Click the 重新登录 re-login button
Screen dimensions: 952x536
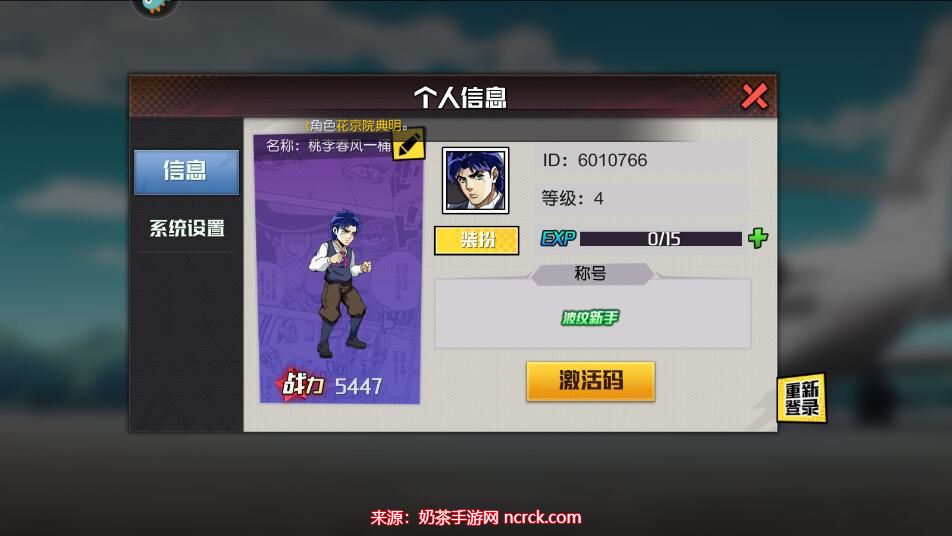pos(802,398)
